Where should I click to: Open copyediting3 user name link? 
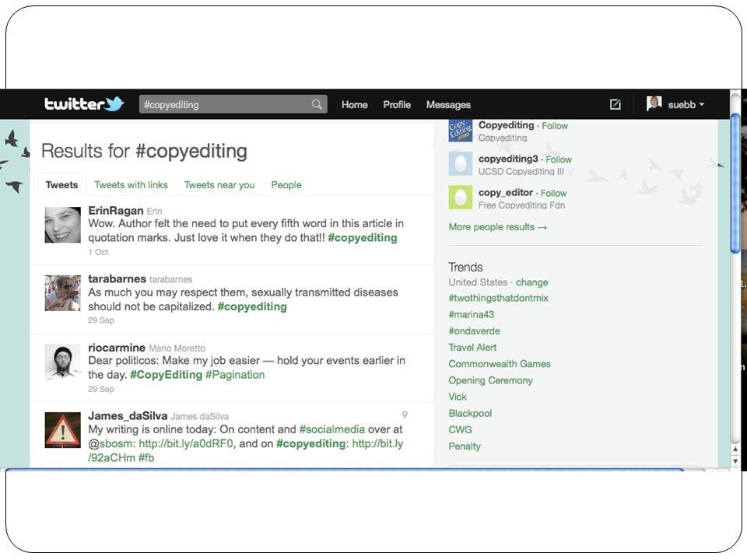(x=508, y=159)
